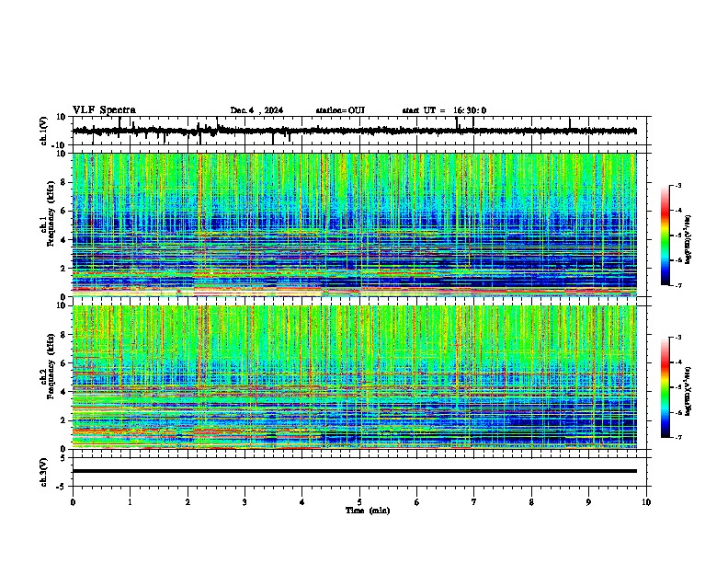Click the time axis tick label '5'

pyautogui.click(x=359, y=502)
